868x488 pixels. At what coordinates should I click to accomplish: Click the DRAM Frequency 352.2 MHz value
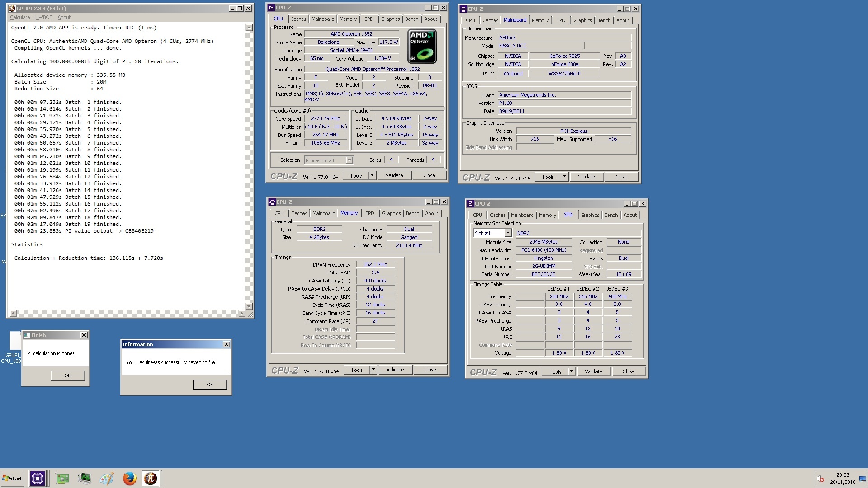click(x=375, y=264)
